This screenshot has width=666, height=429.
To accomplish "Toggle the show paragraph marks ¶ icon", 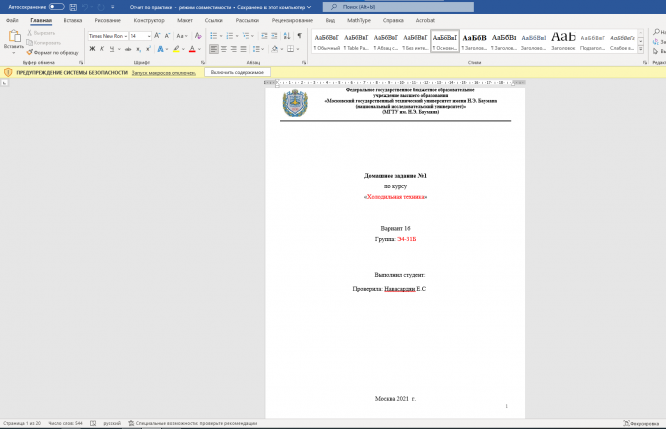I will coord(299,36).
